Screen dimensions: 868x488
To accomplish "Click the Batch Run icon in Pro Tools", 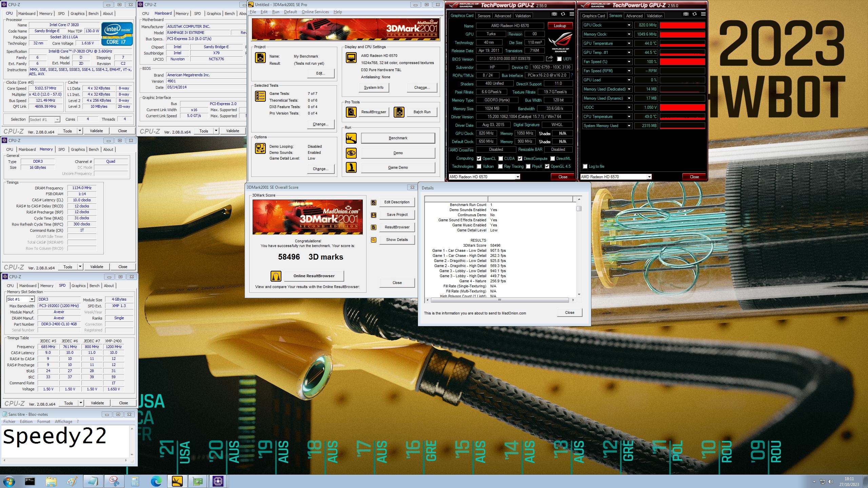I will click(399, 112).
